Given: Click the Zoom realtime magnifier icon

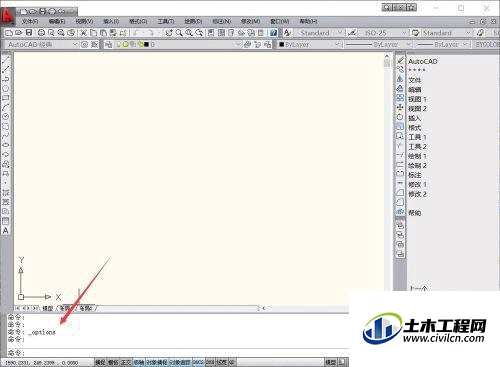Looking at the screenshot, I should [179, 33].
